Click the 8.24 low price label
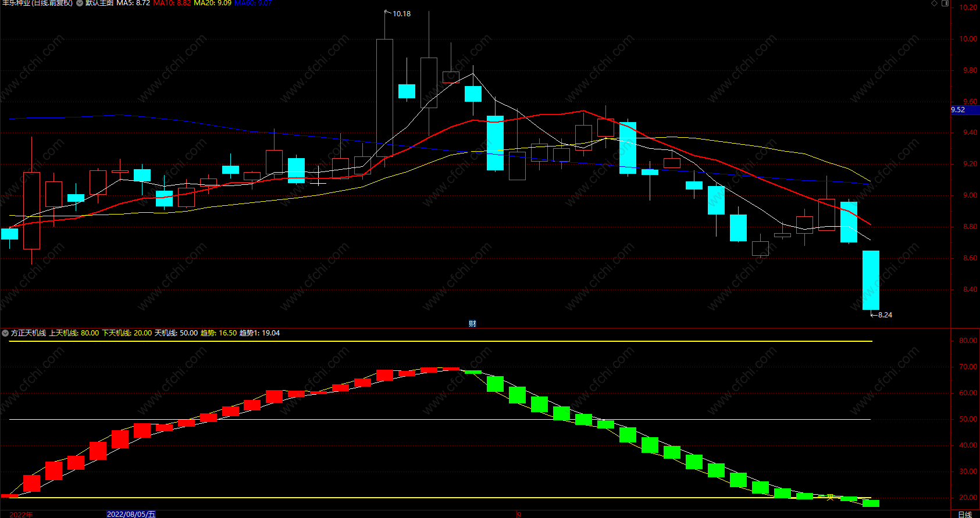Viewport: 980px width, 518px height. pos(885,315)
